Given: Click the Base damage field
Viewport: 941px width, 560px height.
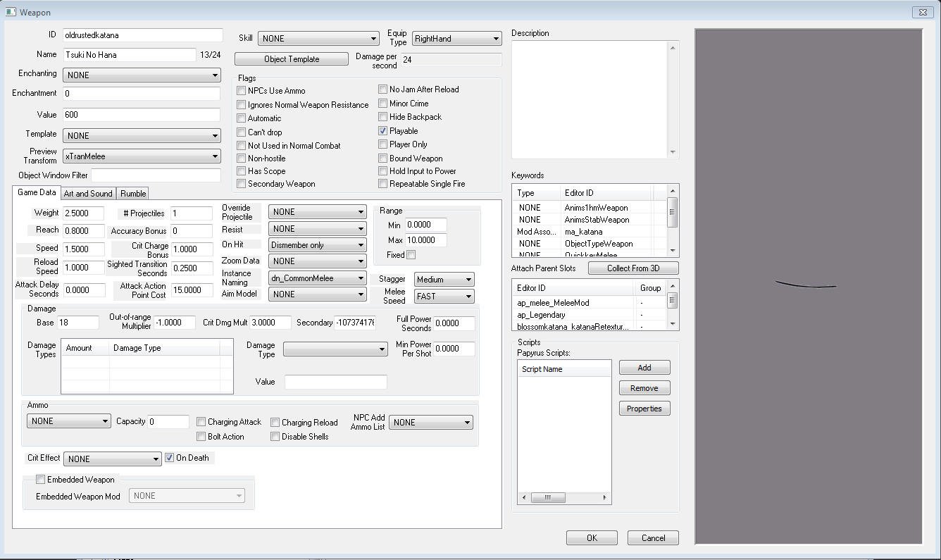Looking at the screenshot, I should pos(78,323).
